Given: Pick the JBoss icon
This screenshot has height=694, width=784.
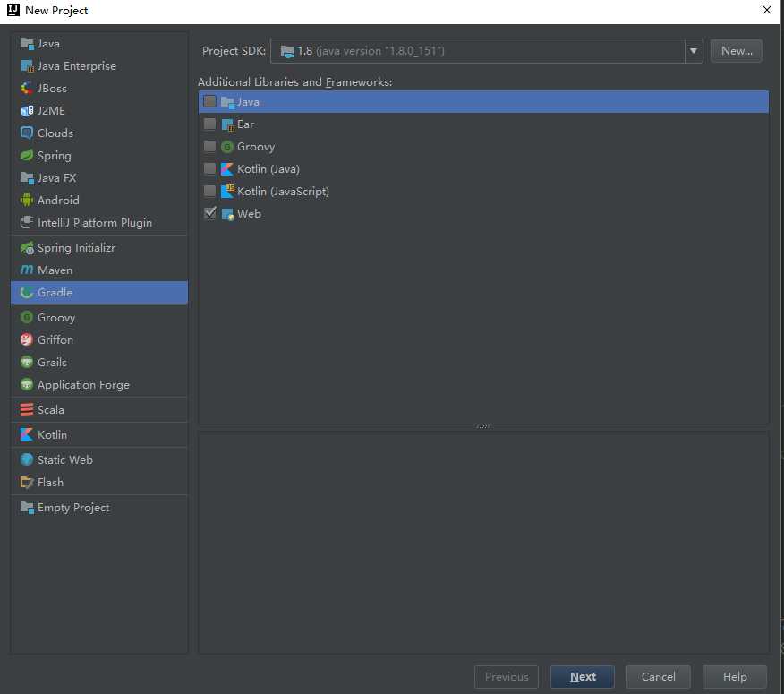Looking at the screenshot, I should (27, 89).
